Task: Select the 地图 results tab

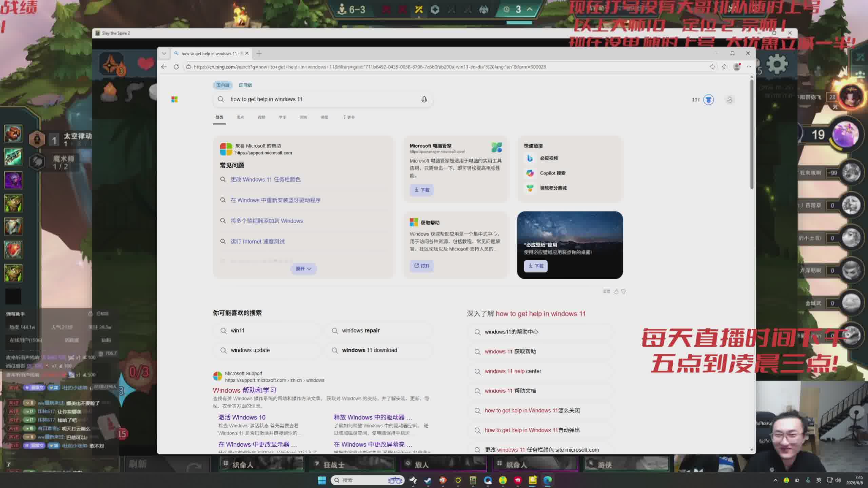Action: (324, 117)
